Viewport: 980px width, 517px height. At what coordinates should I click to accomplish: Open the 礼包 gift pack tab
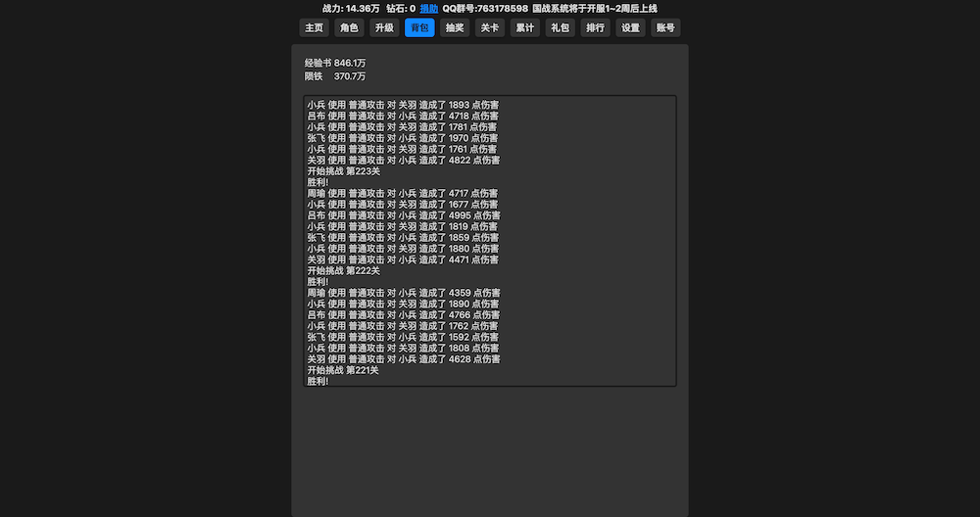(x=561, y=27)
